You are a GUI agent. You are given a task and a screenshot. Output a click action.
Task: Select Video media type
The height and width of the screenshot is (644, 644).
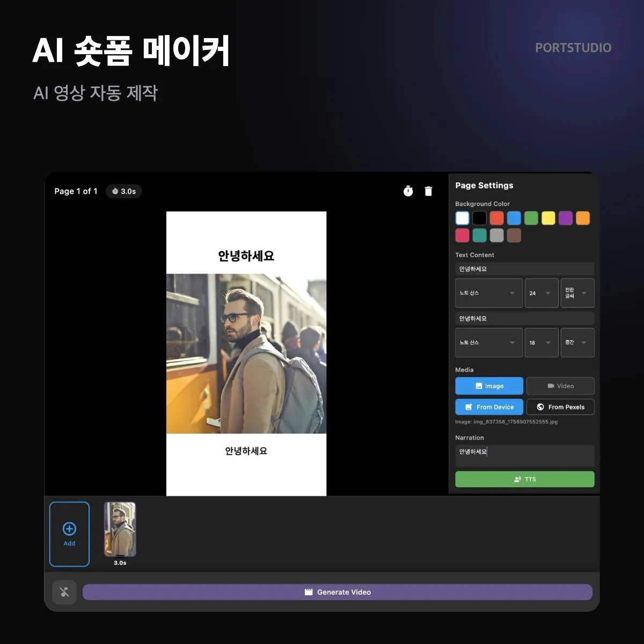(560, 386)
